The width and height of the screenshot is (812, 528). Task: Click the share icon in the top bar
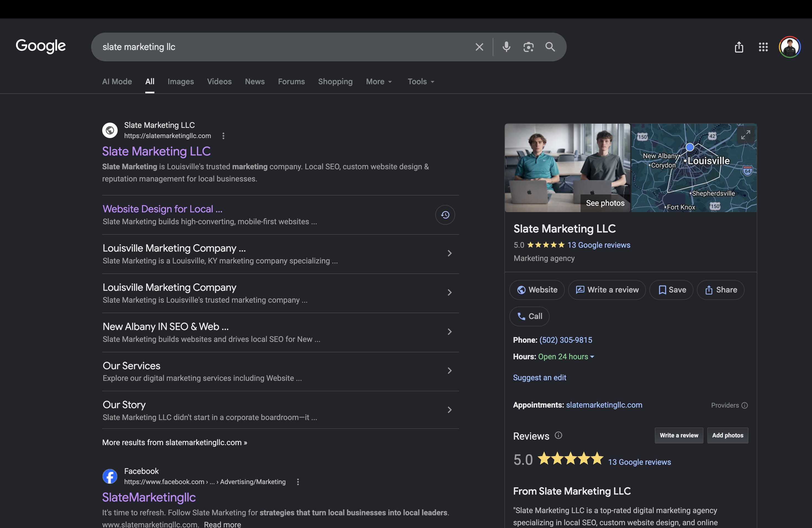(739, 47)
